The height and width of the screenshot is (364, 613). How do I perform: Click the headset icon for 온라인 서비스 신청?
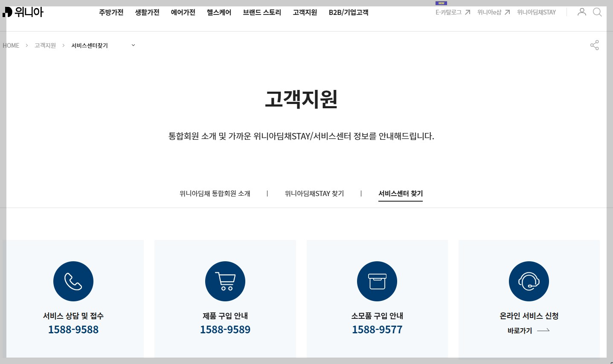(x=529, y=281)
